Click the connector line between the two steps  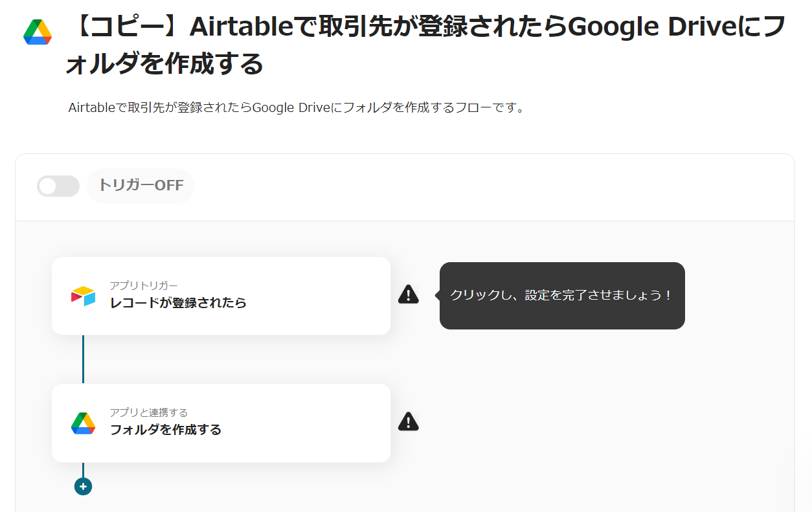click(x=83, y=359)
